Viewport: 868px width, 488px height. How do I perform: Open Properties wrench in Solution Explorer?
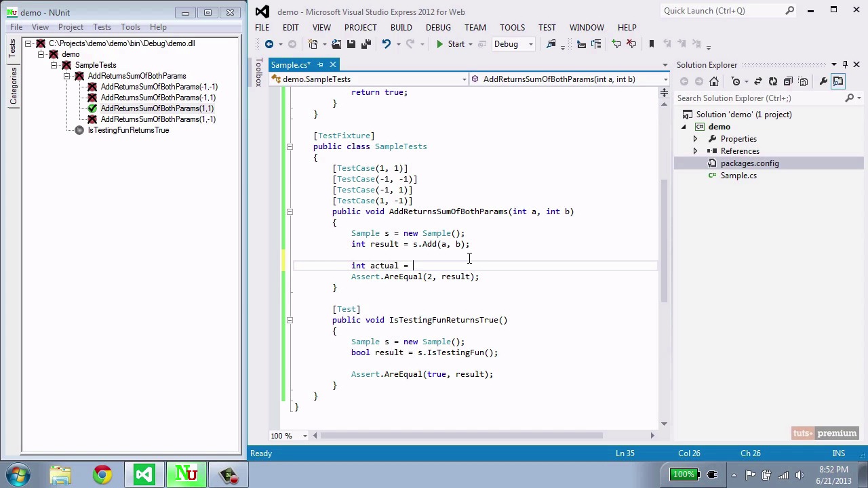(823, 81)
